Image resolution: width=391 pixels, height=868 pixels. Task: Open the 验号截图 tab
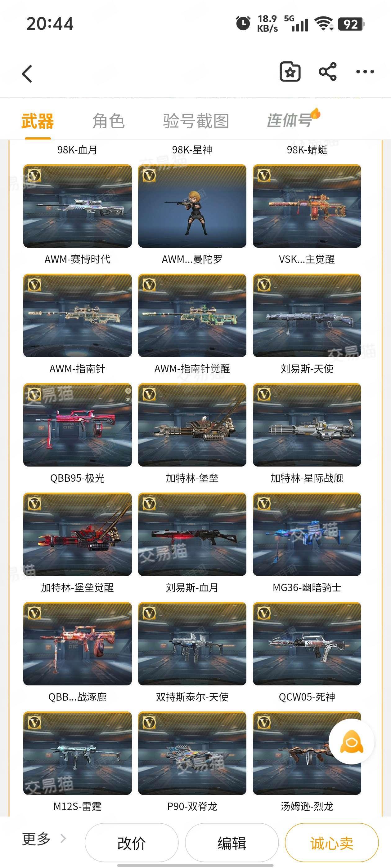pyautogui.click(x=196, y=121)
